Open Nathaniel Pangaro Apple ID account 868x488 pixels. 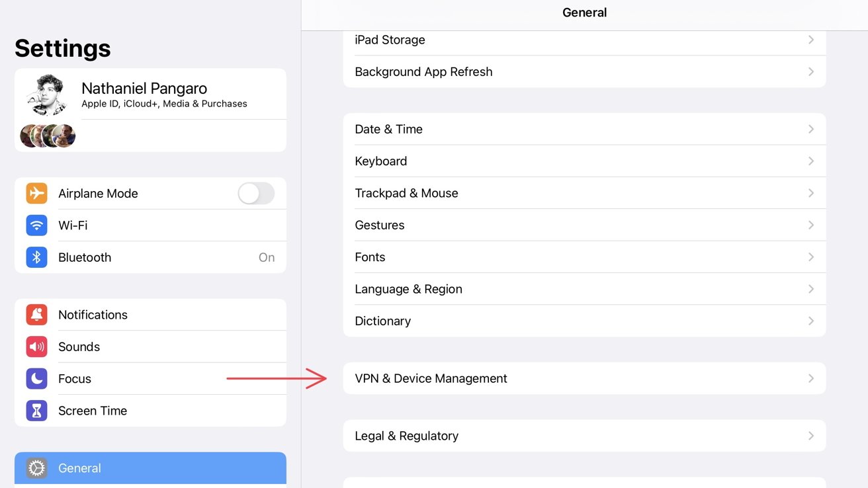point(150,95)
